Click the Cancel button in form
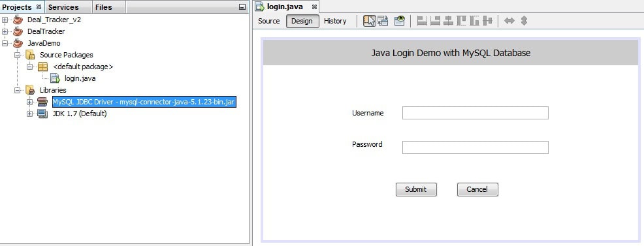Screen dimensions: 644x246 click(x=477, y=189)
